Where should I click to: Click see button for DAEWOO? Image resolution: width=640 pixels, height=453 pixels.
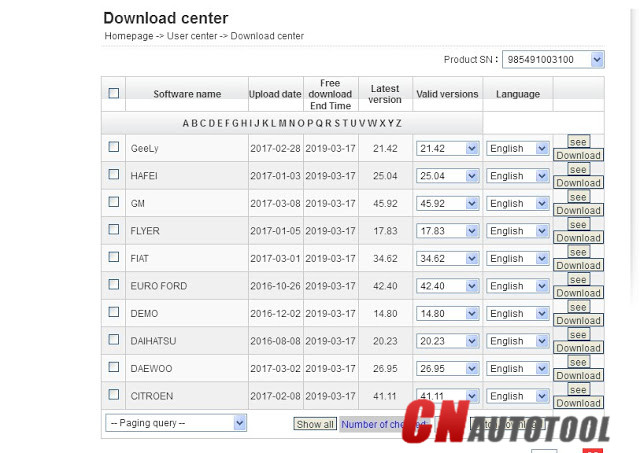click(x=578, y=362)
